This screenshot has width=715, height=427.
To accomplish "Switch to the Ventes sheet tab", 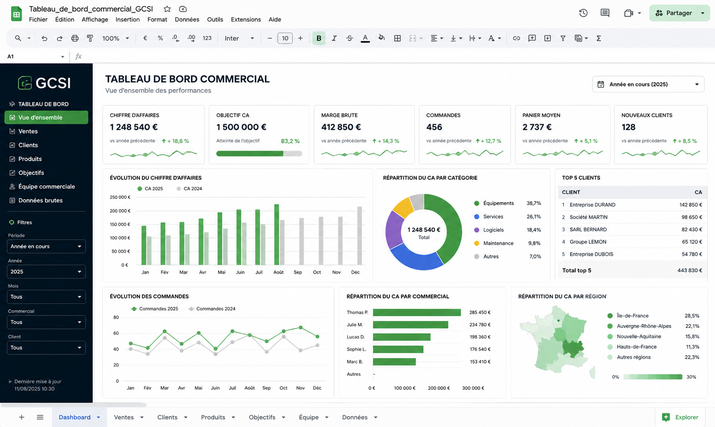I will click(129, 417).
